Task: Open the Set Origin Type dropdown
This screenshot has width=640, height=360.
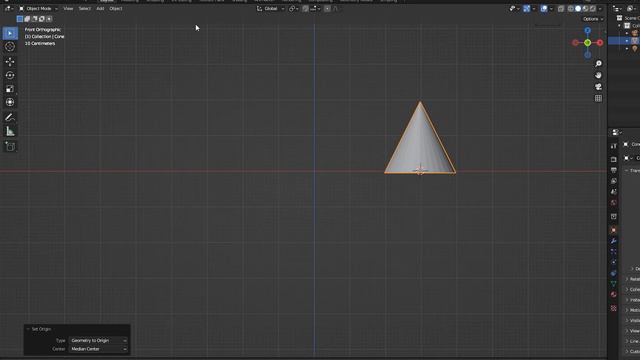Action: [98, 340]
